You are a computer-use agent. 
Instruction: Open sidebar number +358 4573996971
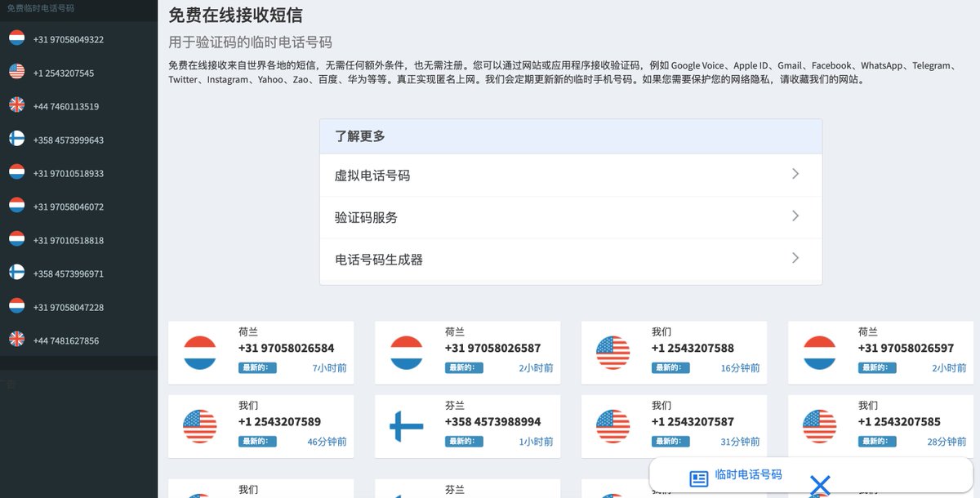[x=69, y=273]
